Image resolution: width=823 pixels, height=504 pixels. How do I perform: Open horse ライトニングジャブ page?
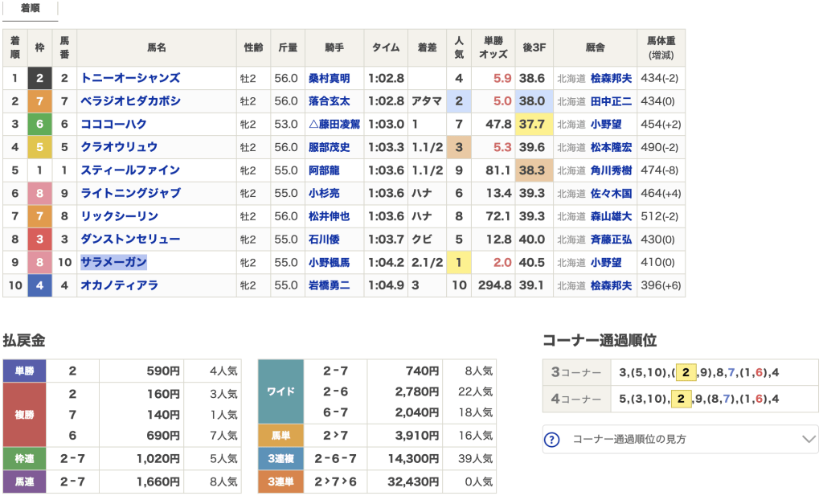pyautogui.click(x=130, y=194)
